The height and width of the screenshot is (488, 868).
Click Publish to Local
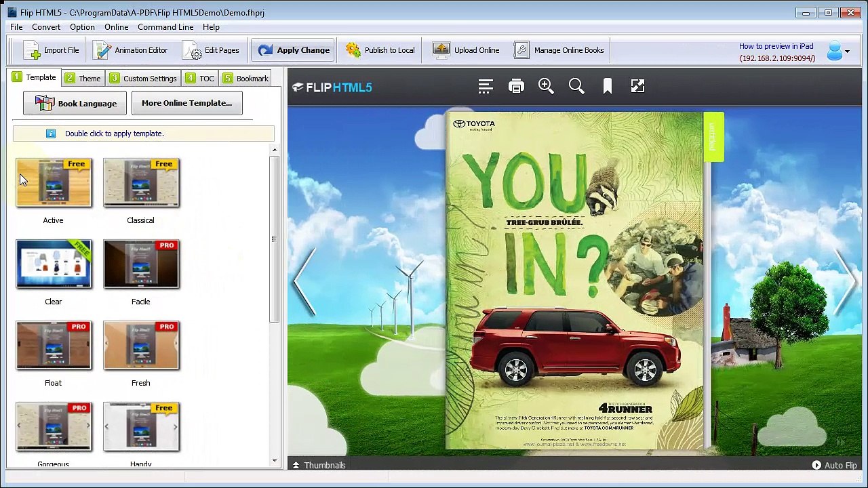pyautogui.click(x=380, y=50)
